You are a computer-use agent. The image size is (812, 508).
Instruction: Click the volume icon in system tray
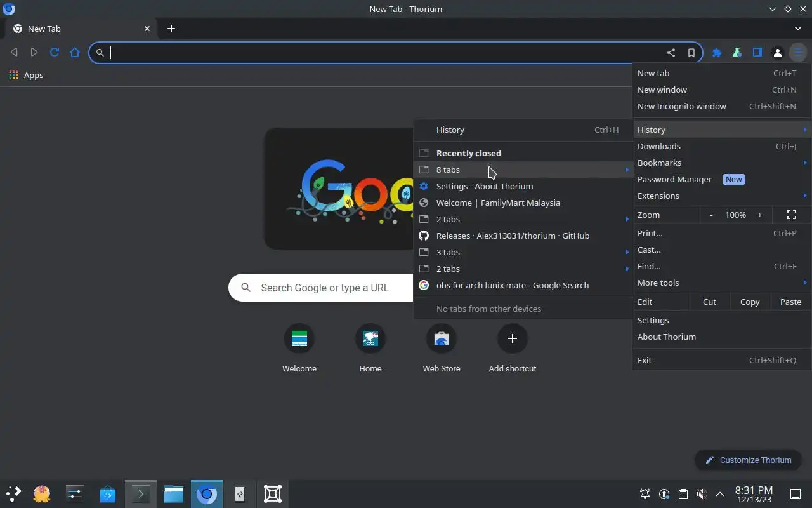pyautogui.click(x=702, y=494)
